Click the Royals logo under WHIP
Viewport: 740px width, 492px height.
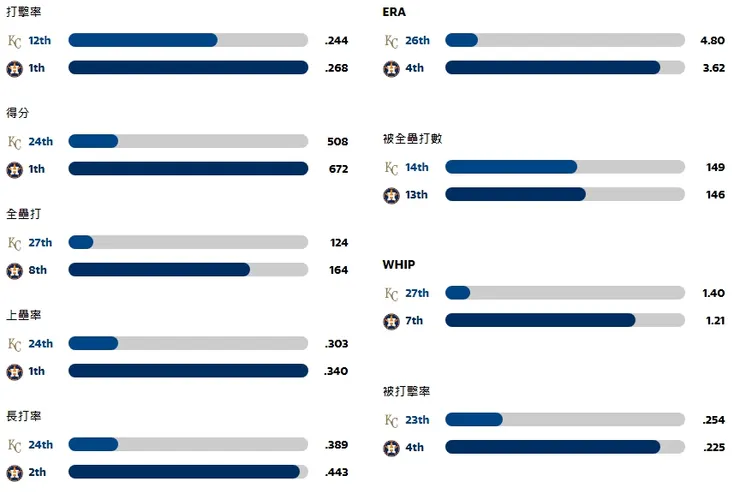tap(391, 293)
